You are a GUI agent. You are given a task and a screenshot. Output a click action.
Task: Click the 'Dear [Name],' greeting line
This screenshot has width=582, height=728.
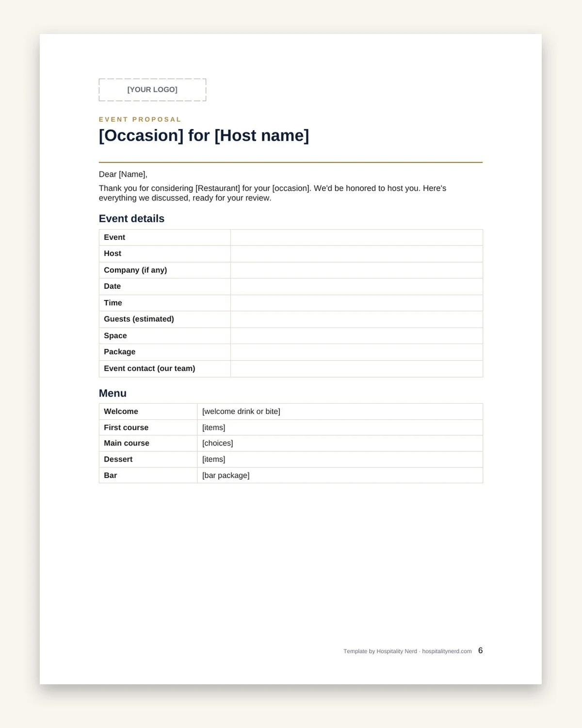tap(123, 174)
